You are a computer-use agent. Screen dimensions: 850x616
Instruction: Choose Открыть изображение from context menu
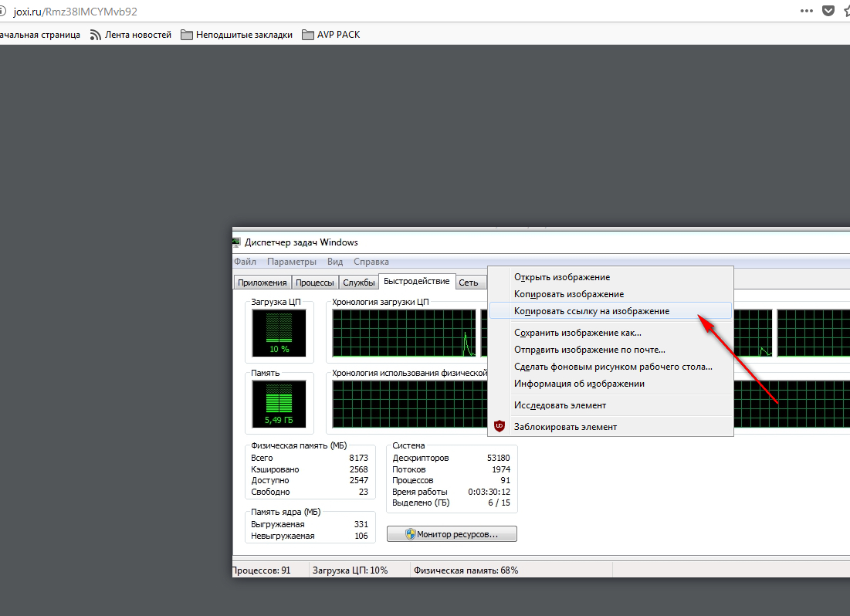(x=611, y=277)
